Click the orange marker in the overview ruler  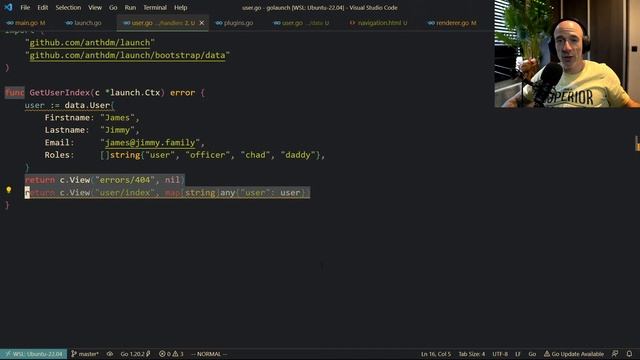(637, 144)
